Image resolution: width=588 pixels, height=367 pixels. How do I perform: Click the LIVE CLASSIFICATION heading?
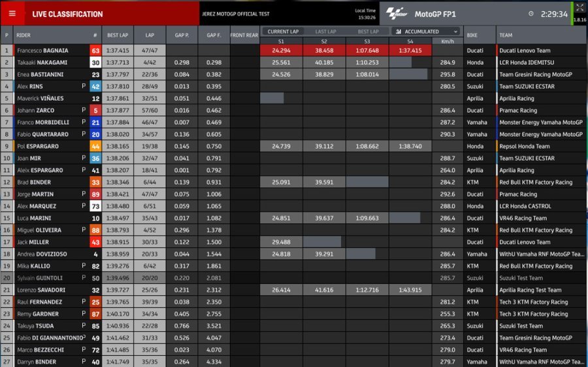[67, 14]
